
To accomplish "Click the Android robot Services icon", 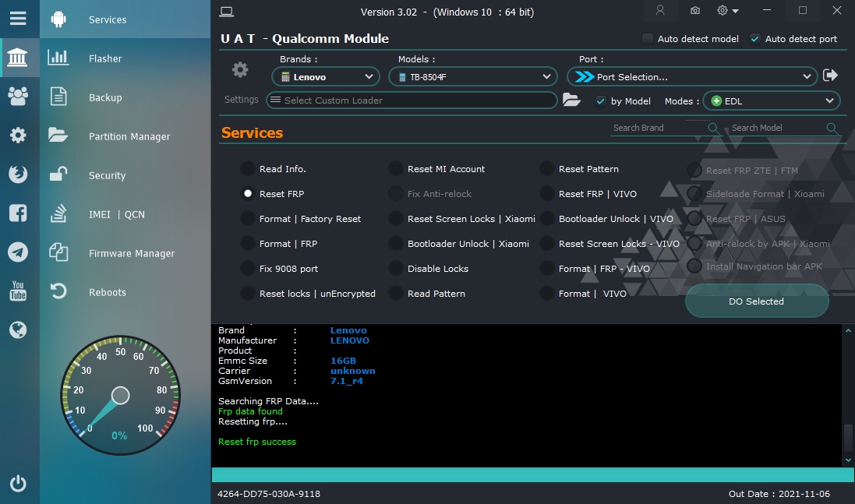I will coord(58,19).
